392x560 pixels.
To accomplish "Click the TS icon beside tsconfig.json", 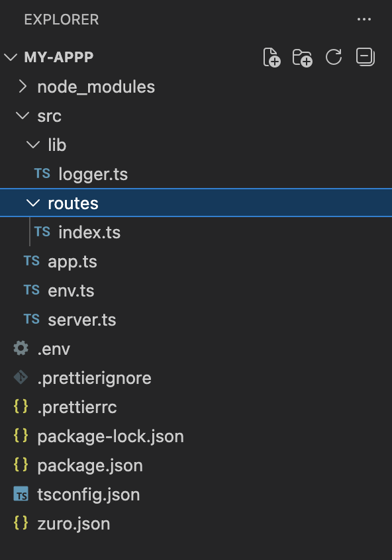I will point(21,494).
